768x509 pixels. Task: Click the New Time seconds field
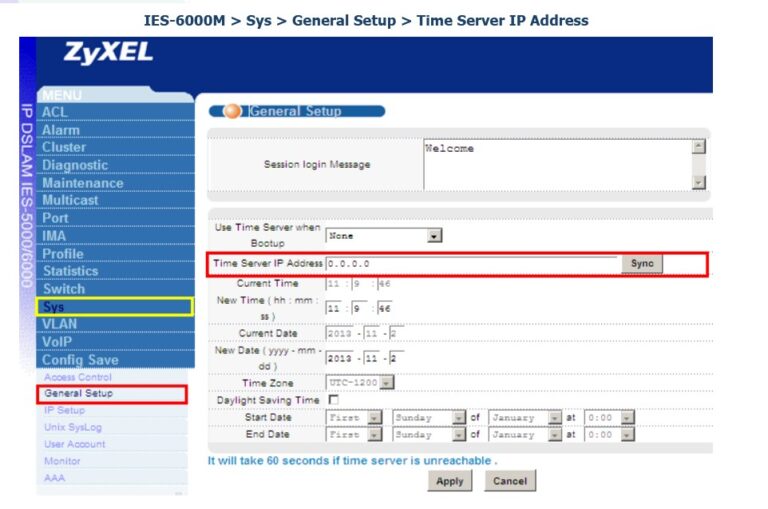[x=384, y=309]
